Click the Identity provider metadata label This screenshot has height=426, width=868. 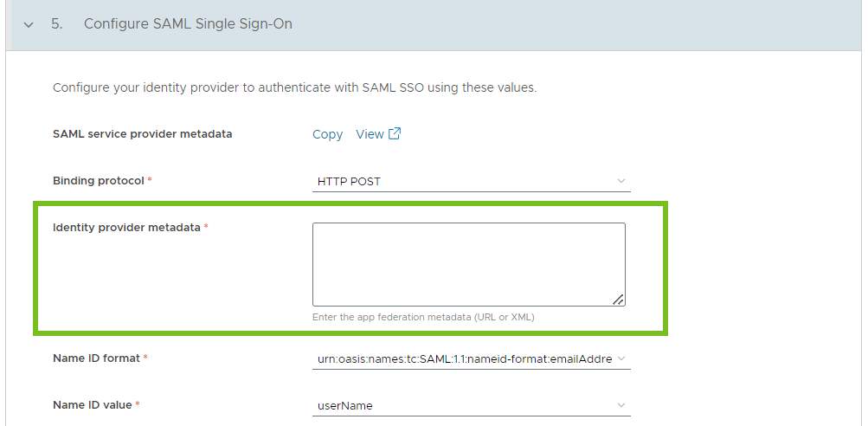pyautogui.click(x=126, y=227)
